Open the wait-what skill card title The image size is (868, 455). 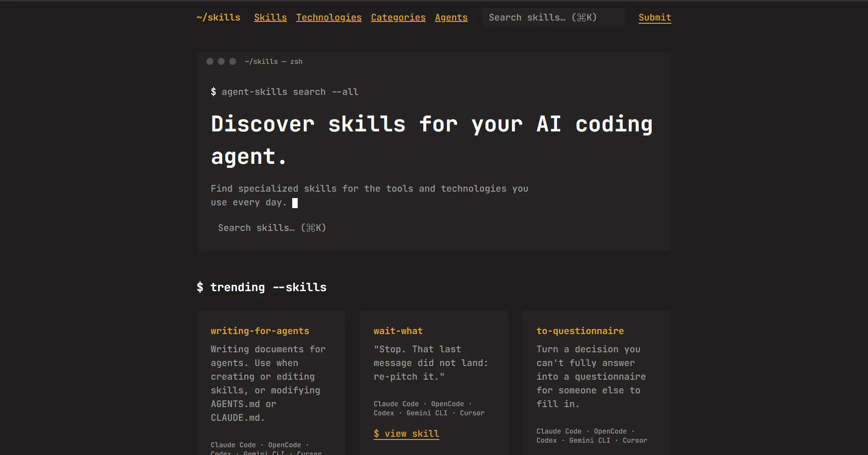(398, 331)
